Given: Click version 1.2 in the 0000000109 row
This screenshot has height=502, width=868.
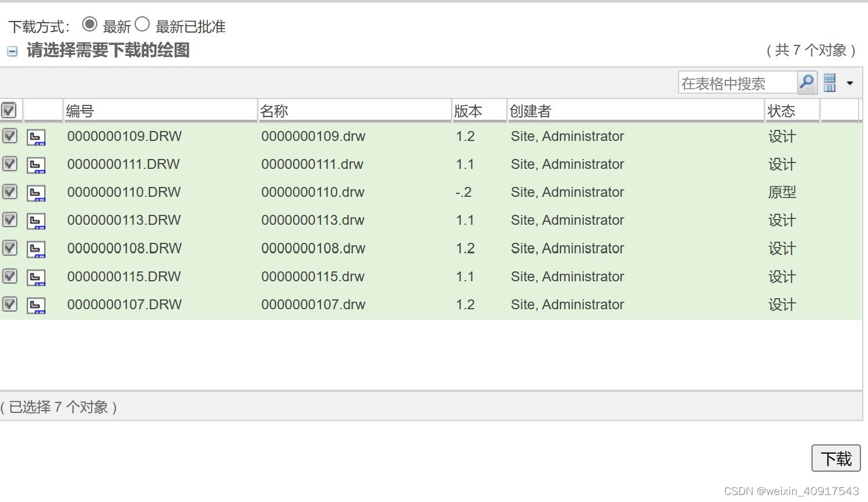Looking at the screenshot, I should tap(465, 136).
